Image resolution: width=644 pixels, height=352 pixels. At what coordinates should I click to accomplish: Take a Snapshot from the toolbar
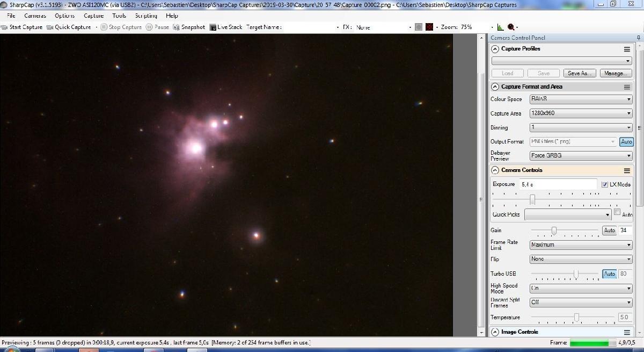point(189,27)
